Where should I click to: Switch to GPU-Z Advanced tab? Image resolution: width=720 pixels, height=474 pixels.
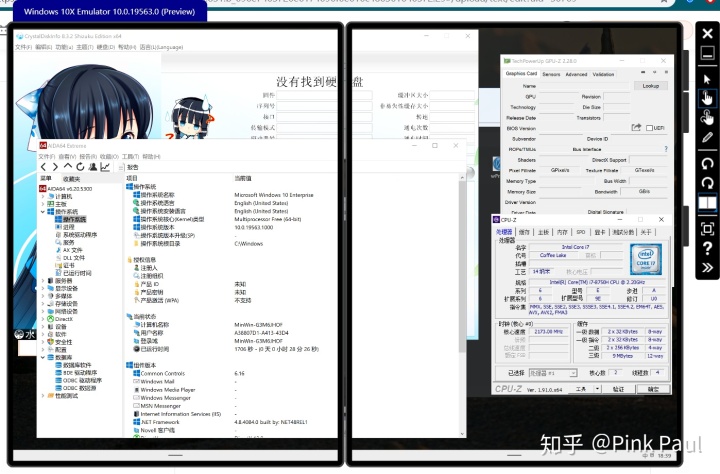(576, 74)
